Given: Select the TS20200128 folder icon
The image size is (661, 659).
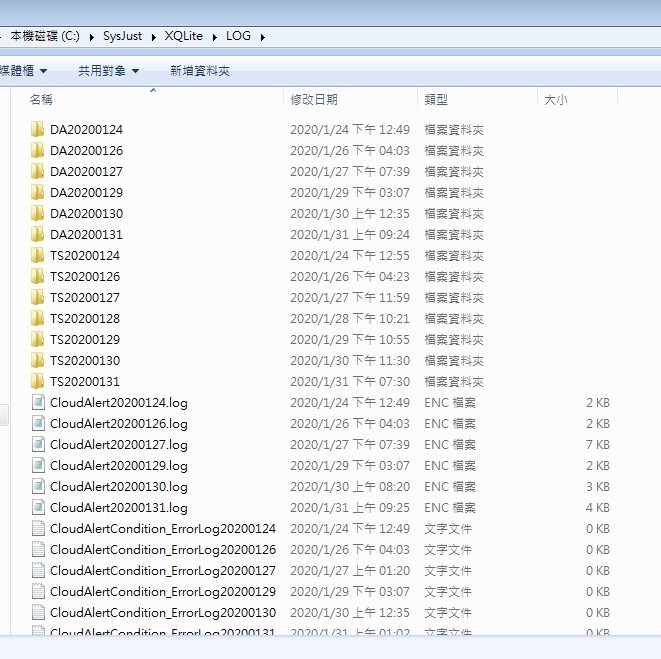Looking at the screenshot, I should coord(38,318).
